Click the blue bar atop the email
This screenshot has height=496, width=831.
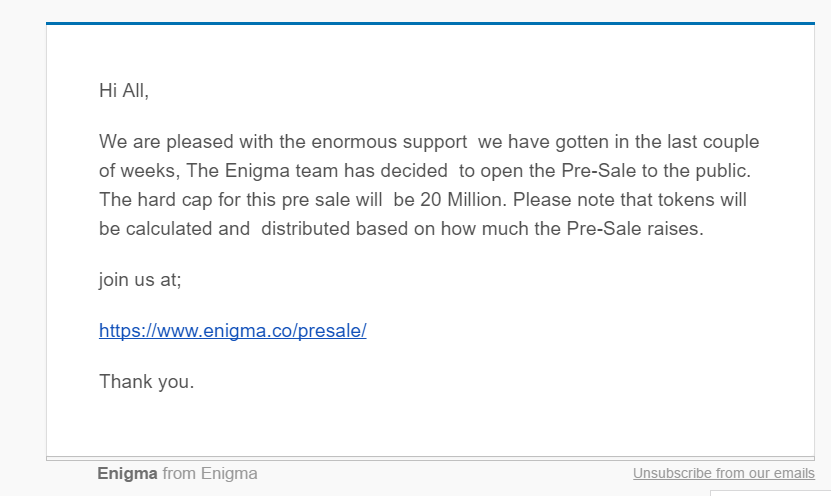(x=430, y=23)
